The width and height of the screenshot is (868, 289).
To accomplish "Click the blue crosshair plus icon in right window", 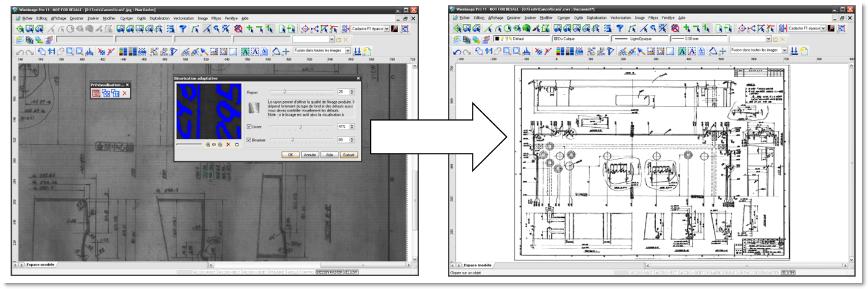I will point(723,51).
